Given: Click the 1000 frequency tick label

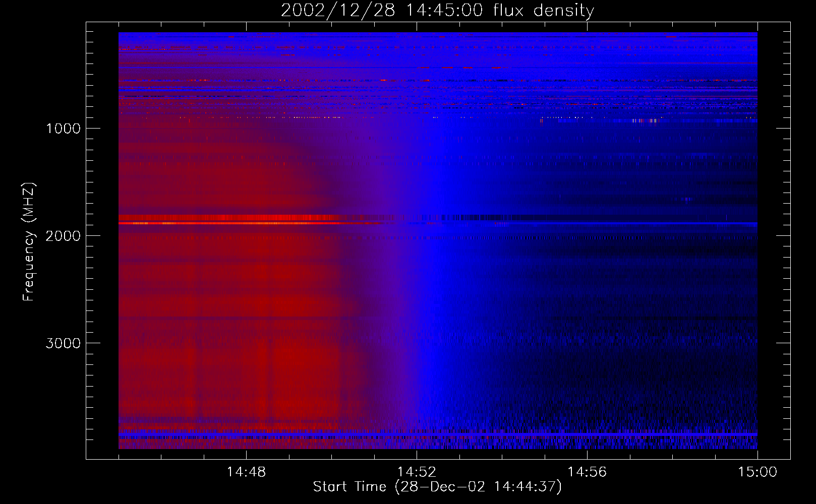Looking at the screenshot, I should (x=63, y=129).
